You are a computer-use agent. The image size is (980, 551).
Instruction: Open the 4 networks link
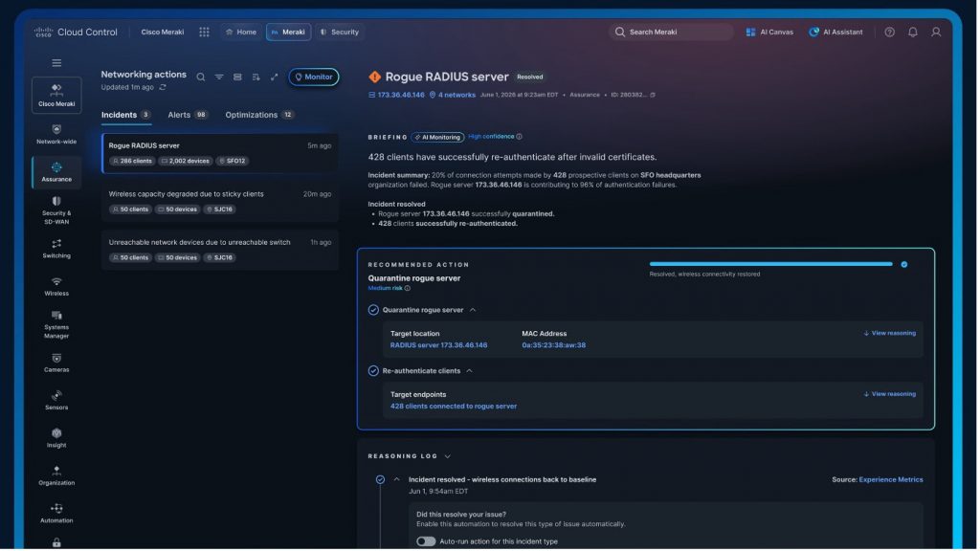point(453,96)
